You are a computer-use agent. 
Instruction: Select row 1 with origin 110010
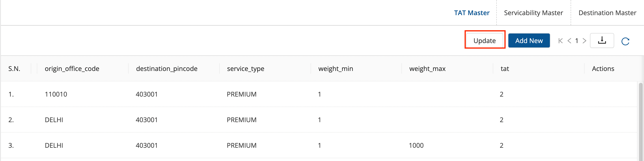point(56,94)
